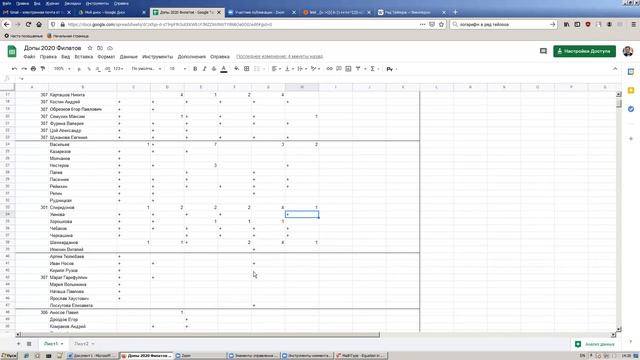Click the Пуск start button
The image size is (640, 360).
click(x=9, y=356)
